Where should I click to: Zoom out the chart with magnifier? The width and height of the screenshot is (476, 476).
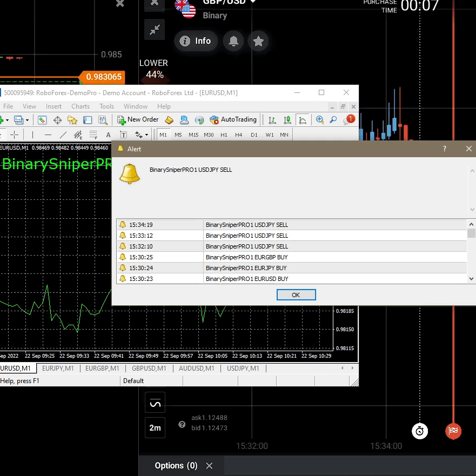pyautogui.click(x=333, y=120)
